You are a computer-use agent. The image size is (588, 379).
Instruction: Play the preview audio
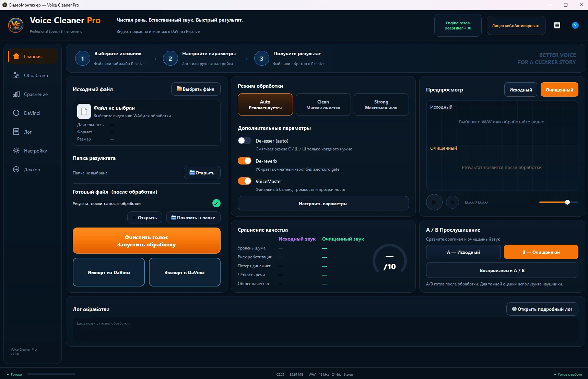[x=434, y=202]
